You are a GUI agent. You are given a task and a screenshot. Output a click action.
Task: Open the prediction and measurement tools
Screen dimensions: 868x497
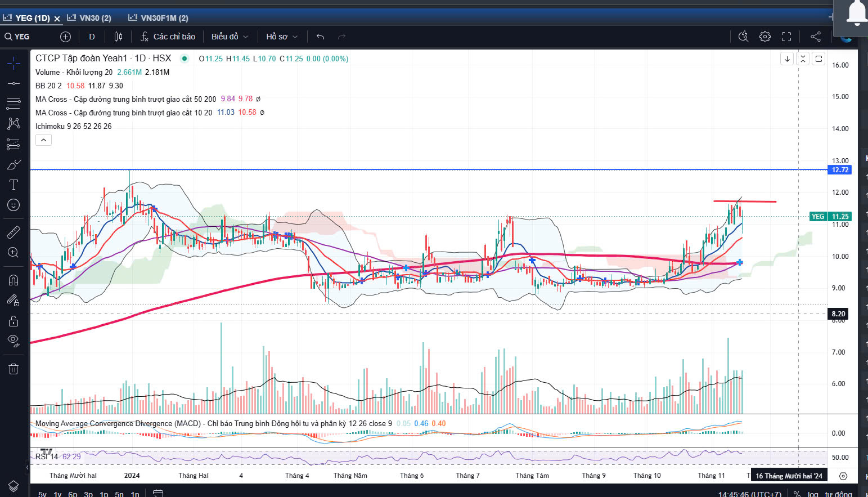point(14,144)
